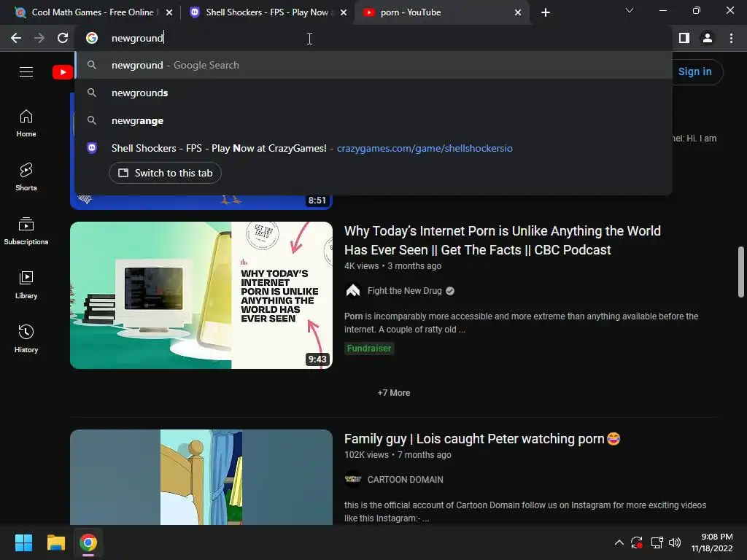Select Shell Shockers CrazyGames suggestion row
This screenshot has height=560, width=747.
[x=373, y=148]
